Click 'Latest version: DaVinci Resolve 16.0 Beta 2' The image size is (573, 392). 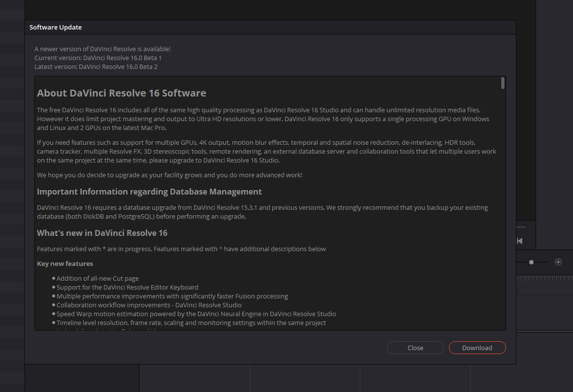[95, 66]
